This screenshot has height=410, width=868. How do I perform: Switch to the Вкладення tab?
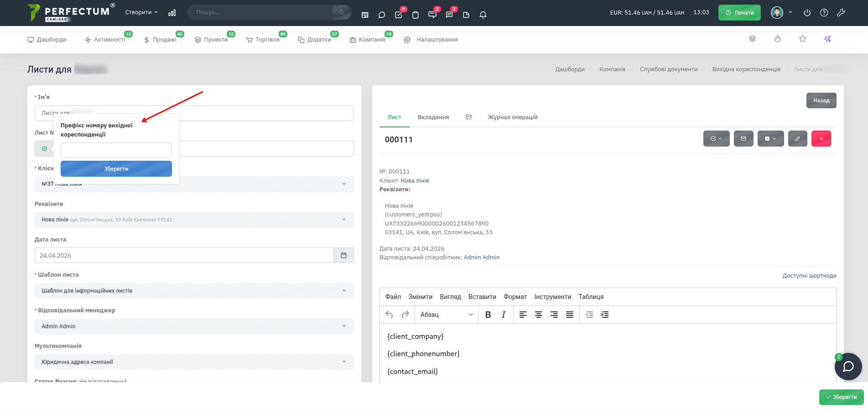click(x=433, y=117)
